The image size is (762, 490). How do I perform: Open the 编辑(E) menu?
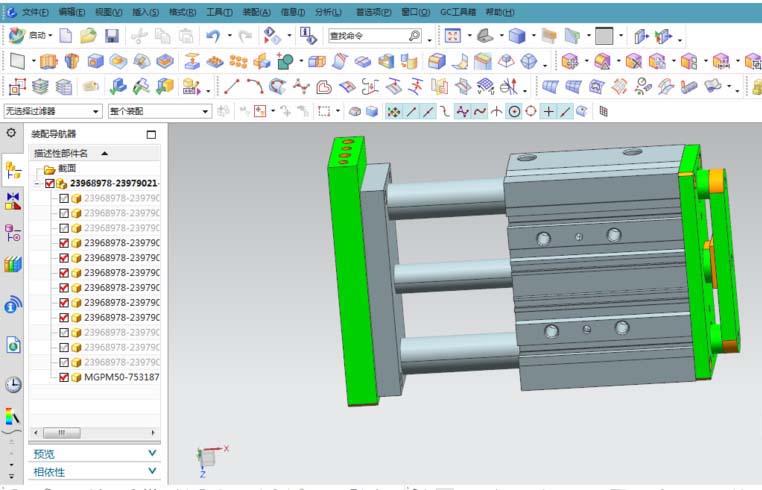pos(72,12)
